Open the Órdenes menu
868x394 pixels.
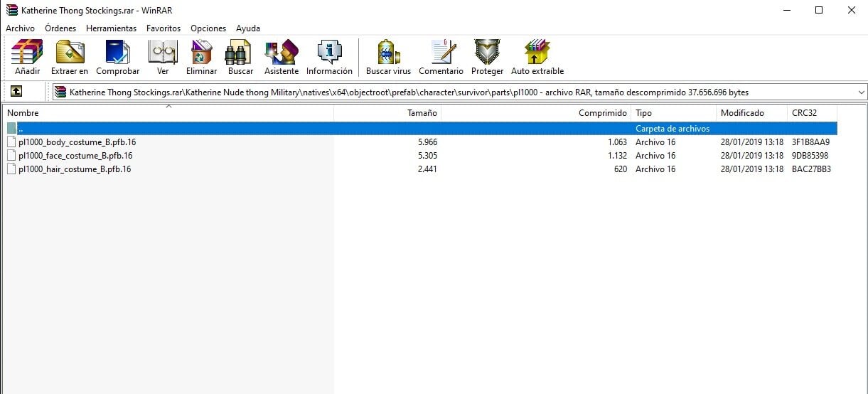pos(60,28)
